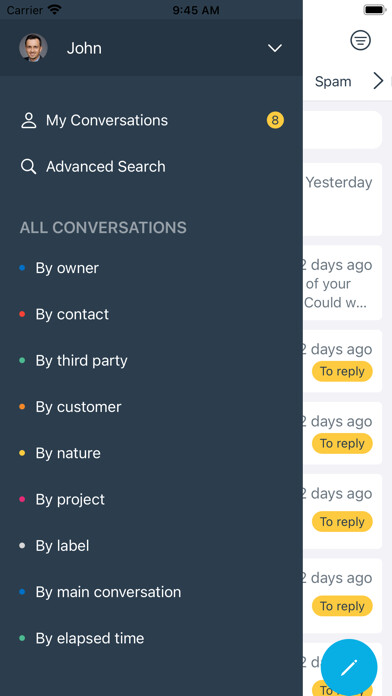Open By contact conversations
392x696 pixels.
[72, 314]
